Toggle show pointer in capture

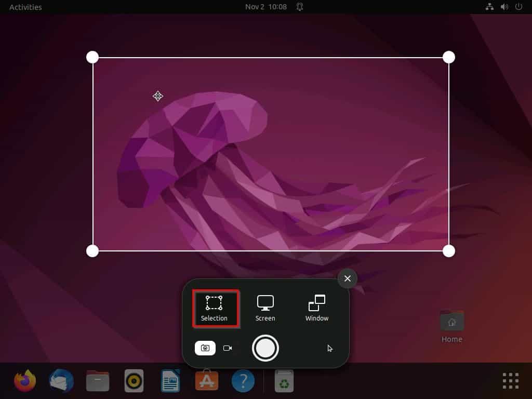point(330,349)
